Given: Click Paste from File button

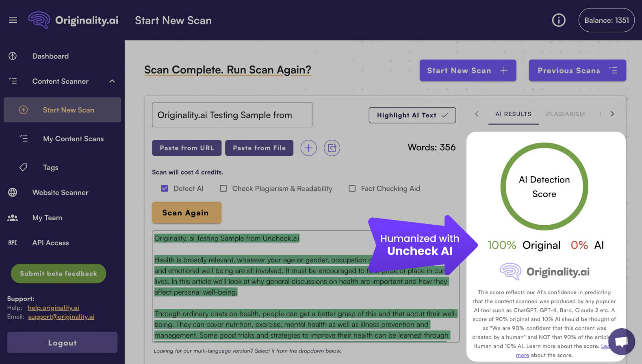Looking at the screenshot, I should 259,148.
